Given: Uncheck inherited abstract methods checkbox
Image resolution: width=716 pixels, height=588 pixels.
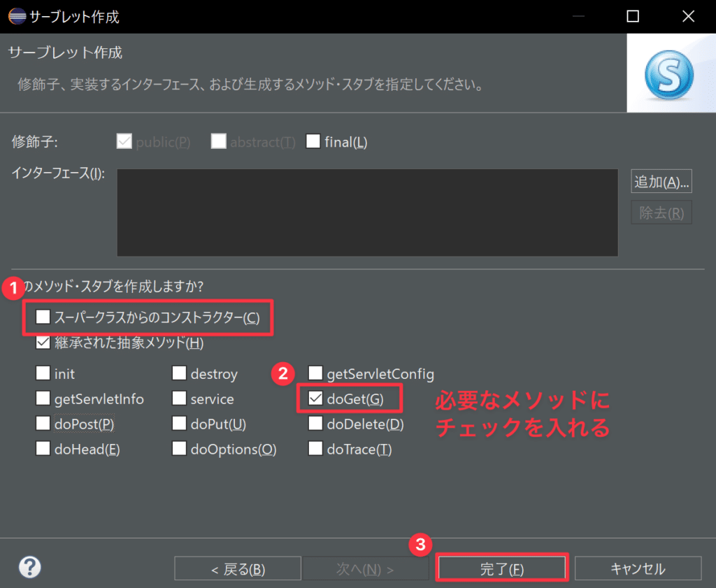Looking at the screenshot, I should (x=44, y=343).
